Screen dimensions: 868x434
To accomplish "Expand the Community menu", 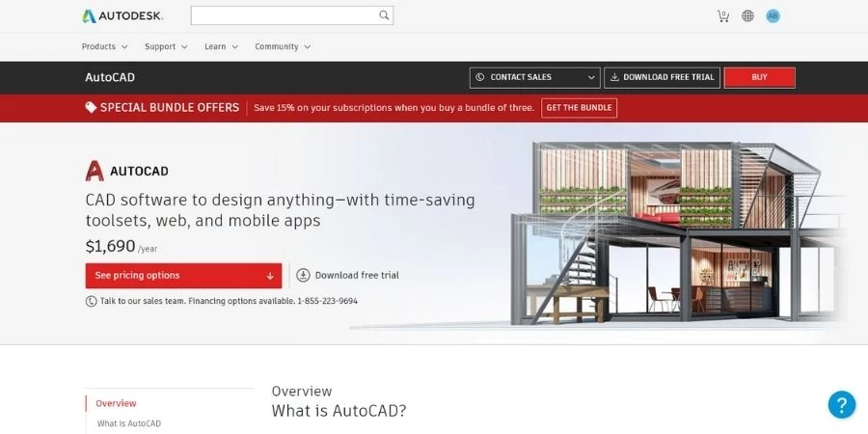I will pos(283,46).
